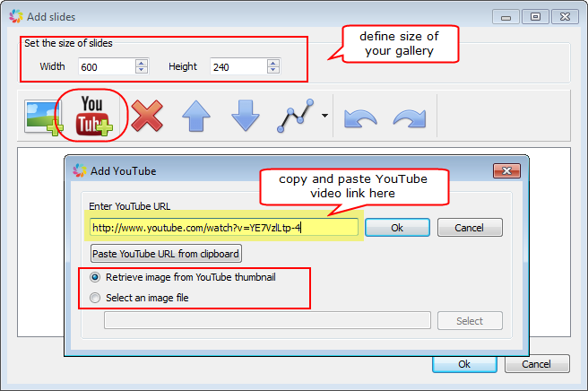The width and height of the screenshot is (588, 391).
Task: Click Cancel in Add YouTube dialog
Action: [x=470, y=228]
